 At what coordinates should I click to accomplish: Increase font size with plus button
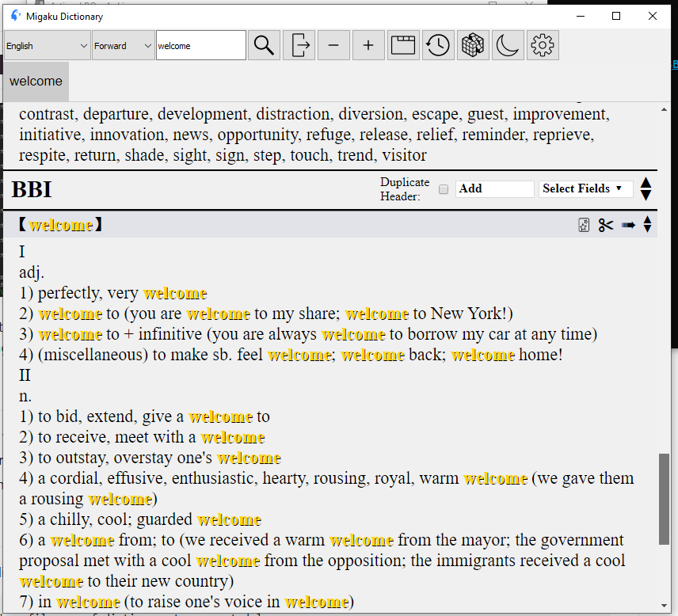click(368, 45)
